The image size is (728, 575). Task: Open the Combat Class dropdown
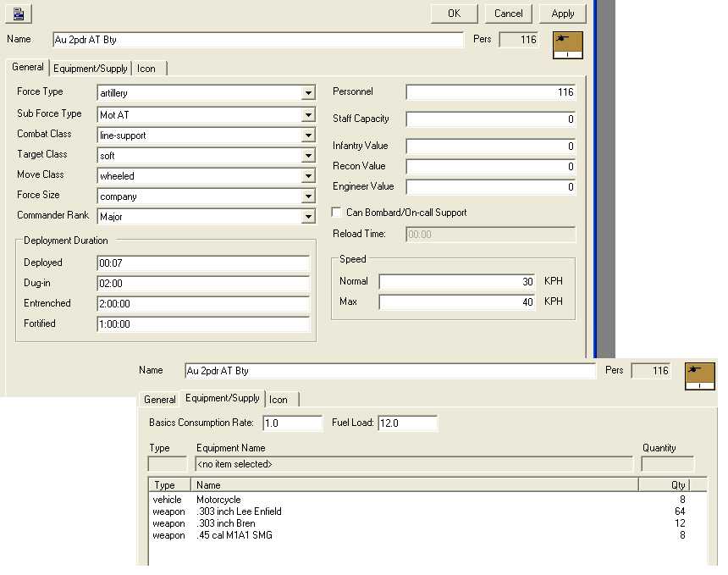(x=308, y=135)
